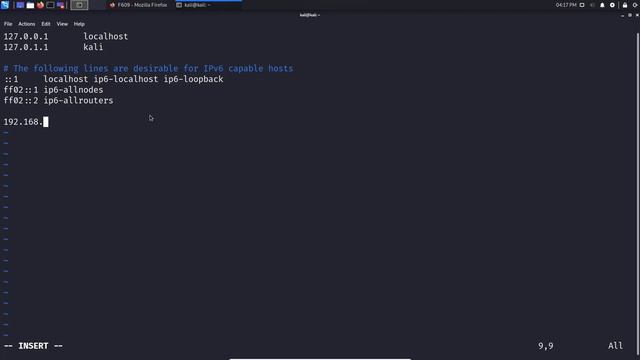
Task: Launch Firefox from the panel launcher
Action: click(40, 5)
